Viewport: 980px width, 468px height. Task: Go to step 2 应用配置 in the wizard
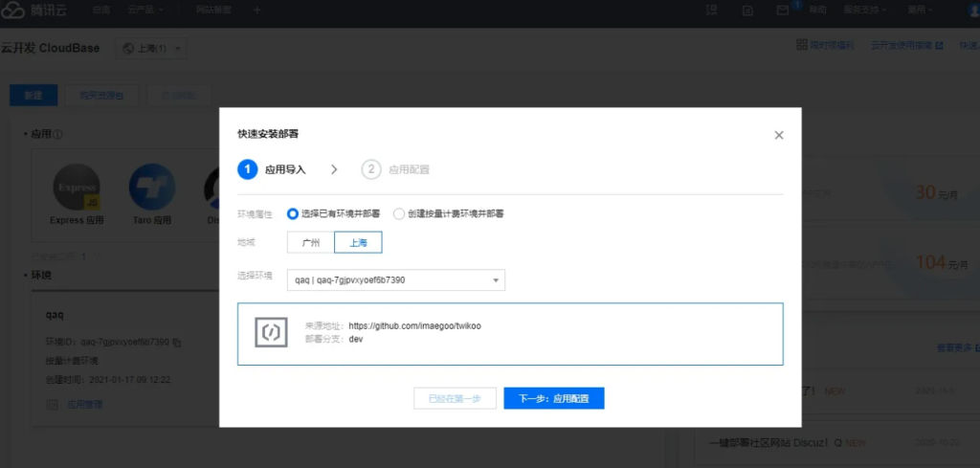click(395, 169)
